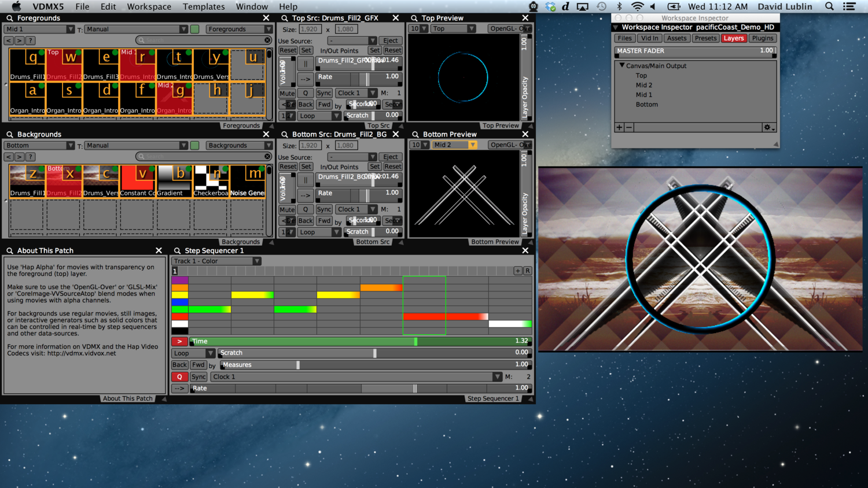This screenshot has width=868, height=488.
Task: Open Foregrounds trigger mode Manual dropdown
Action: 136,29
